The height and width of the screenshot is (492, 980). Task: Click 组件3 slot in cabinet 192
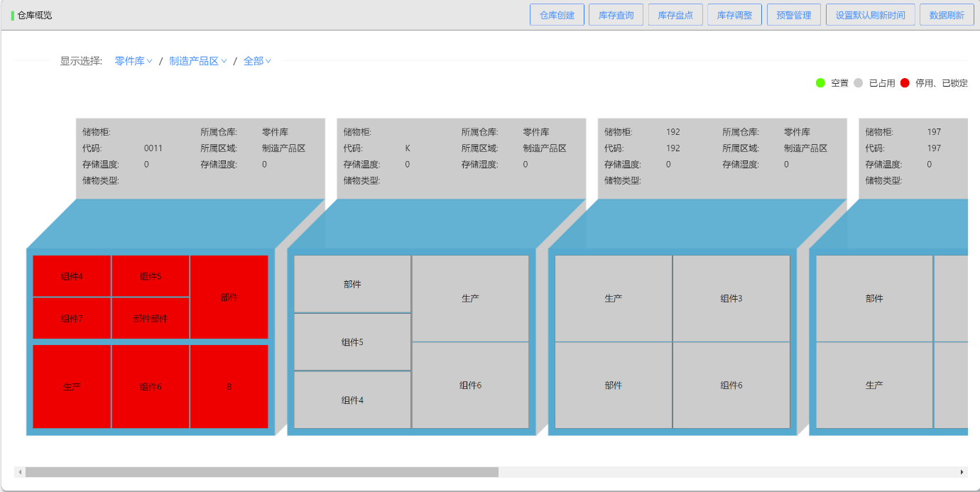point(731,299)
